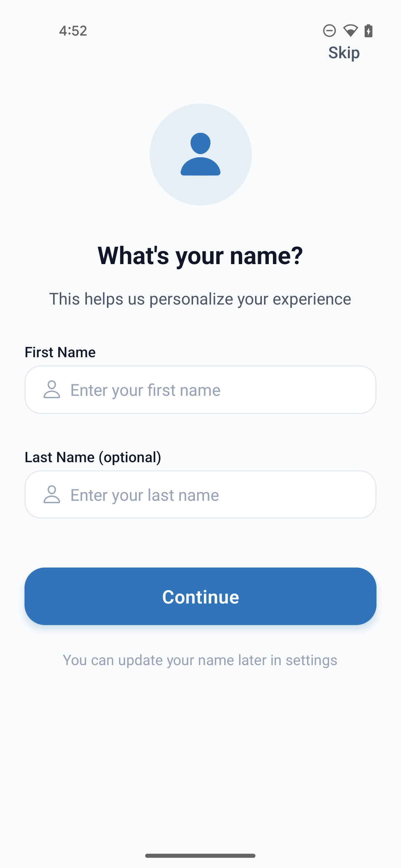This screenshot has width=401, height=868.
Task: Click the Do Not Disturb status icon
Action: [x=329, y=30]
